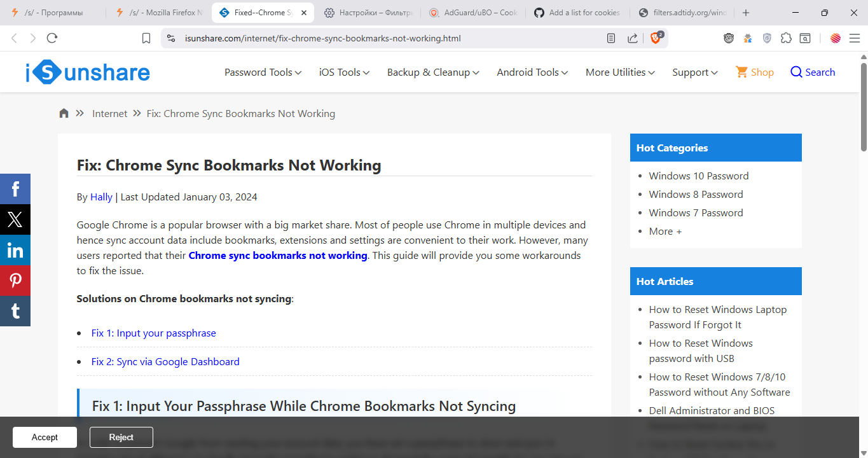Switch to '/s/ - Mozilla Firefox' tab
The height and width of the screenshot is (458, 868).
point(159,13)
